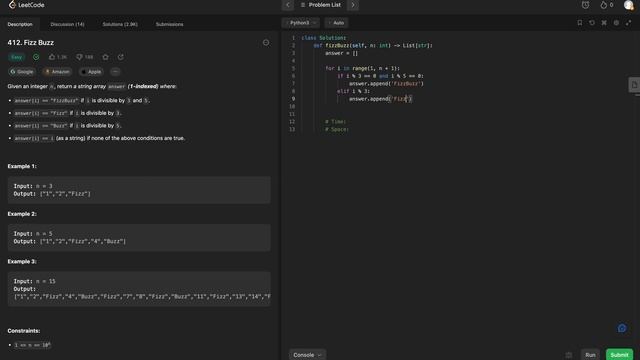Click the '# Time:' comment line
Image resolution: width=640 pixels, height=360 pixels.
[x=335, y=122]
